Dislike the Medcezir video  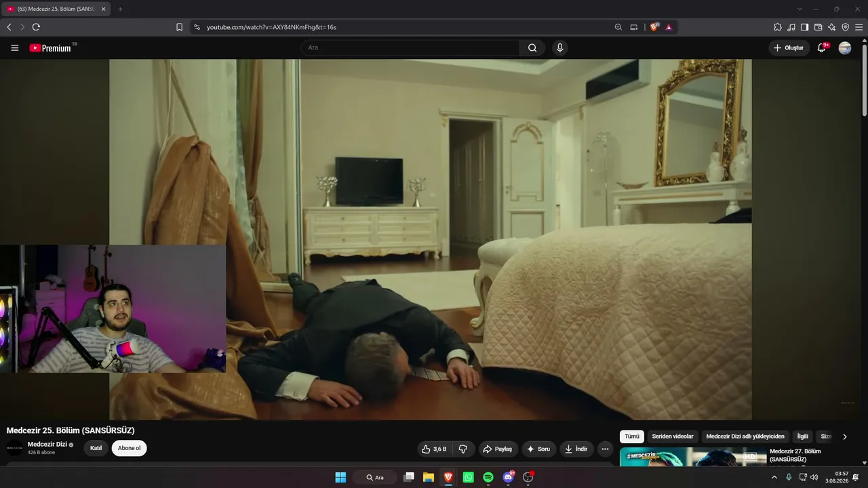(463, 449)
